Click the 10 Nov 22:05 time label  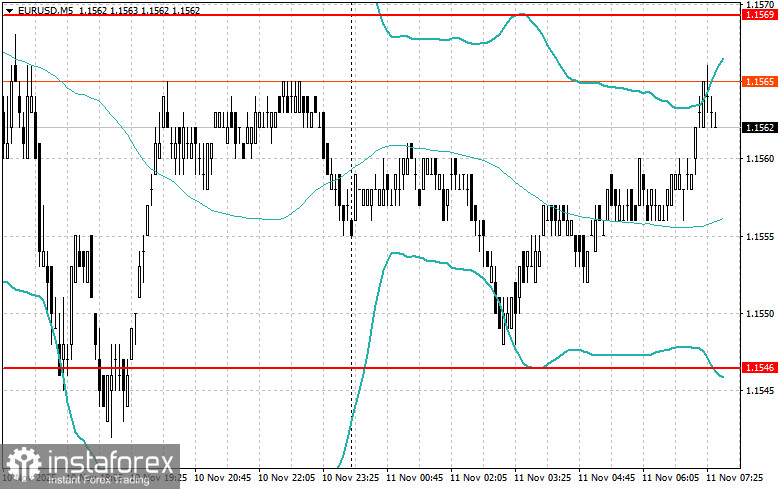287,478
